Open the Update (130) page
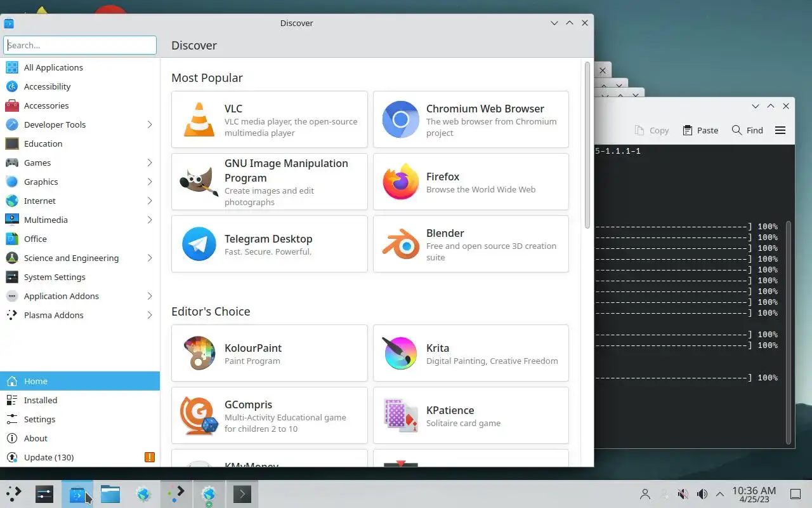The width and height of the screenshot is (812, 508). 80,457
